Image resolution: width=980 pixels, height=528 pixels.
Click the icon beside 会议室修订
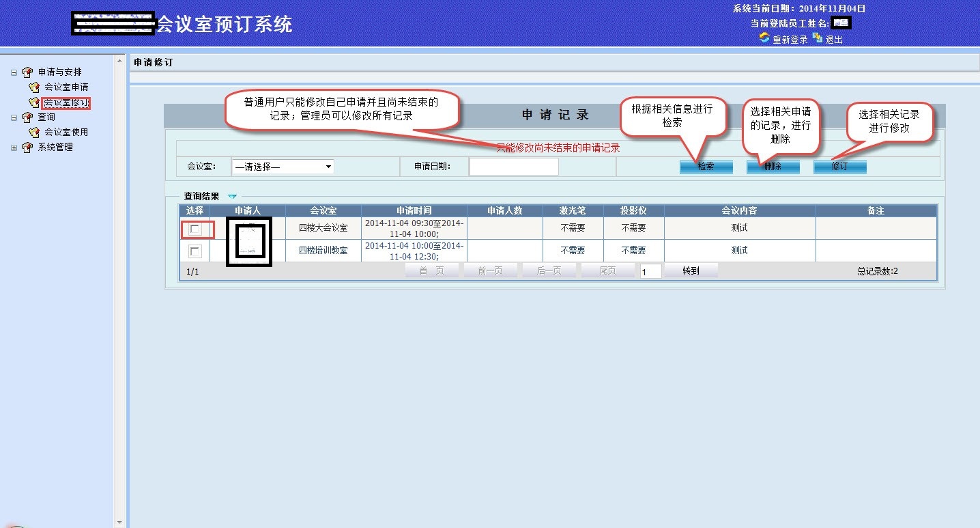[x=34, y=102]
